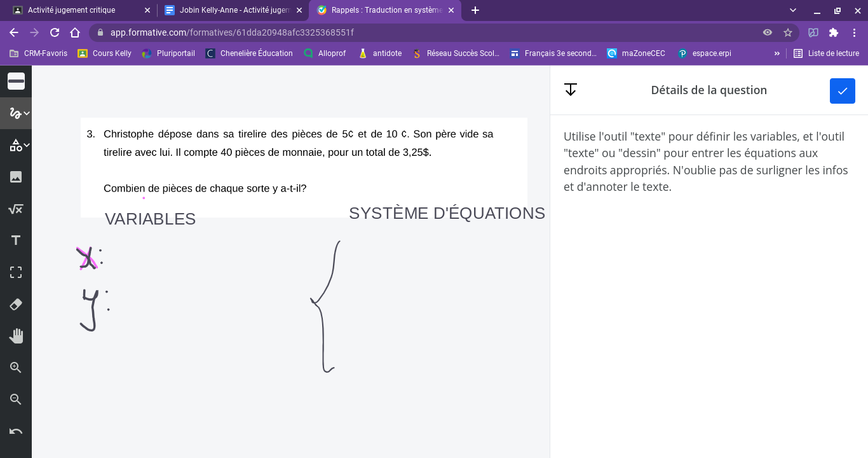
Task: Select the stroke color swatch at top
Action: point(16,81)
